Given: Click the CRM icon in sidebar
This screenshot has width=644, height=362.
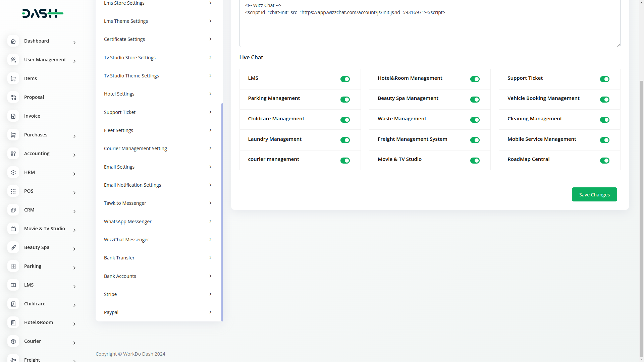Looking at the screenshot, I should [x=13, y=210].
